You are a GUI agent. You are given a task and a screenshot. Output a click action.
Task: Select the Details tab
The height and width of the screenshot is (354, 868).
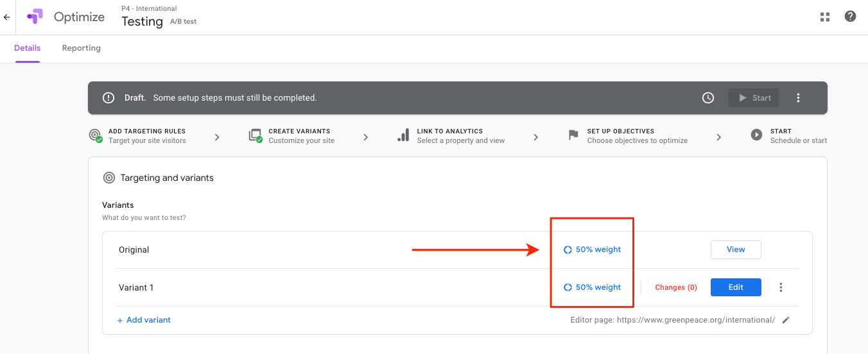(x=28, y=48)
